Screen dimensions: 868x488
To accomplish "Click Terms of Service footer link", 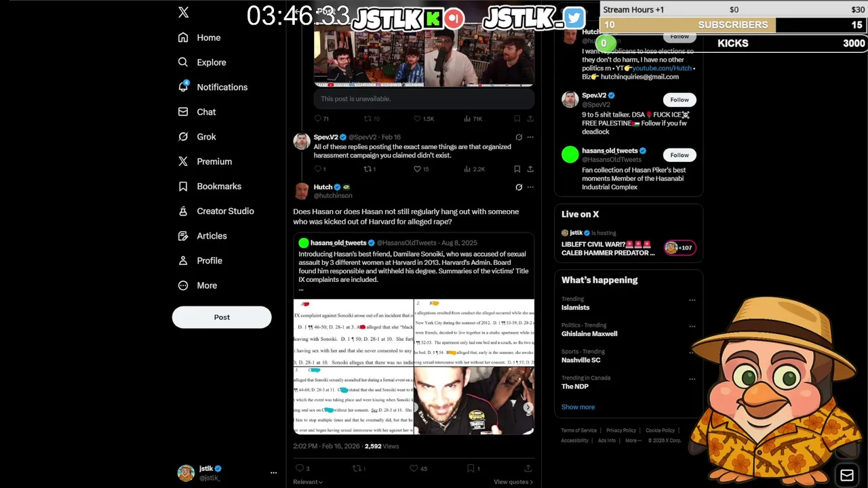I will 578,430.
